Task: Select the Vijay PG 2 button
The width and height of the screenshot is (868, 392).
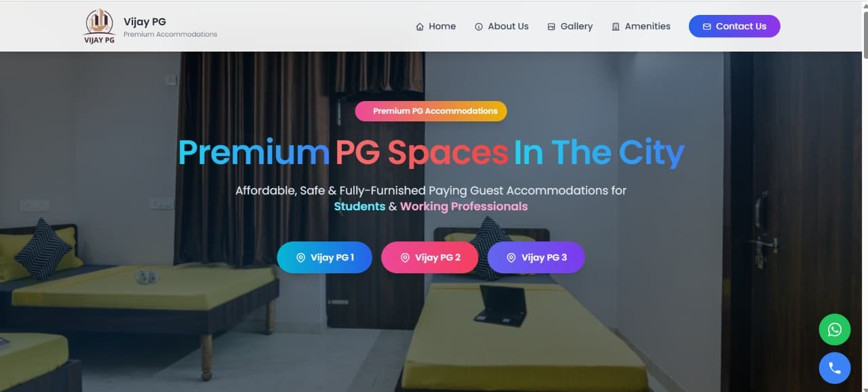Action: [430, 258]
